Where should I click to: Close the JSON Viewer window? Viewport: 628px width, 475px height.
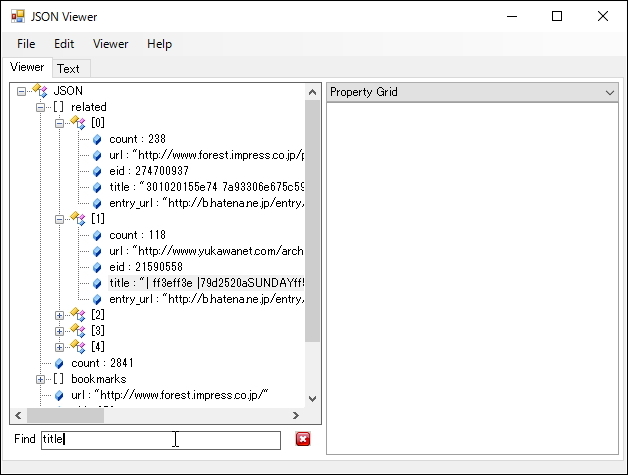tap(603, 16)
